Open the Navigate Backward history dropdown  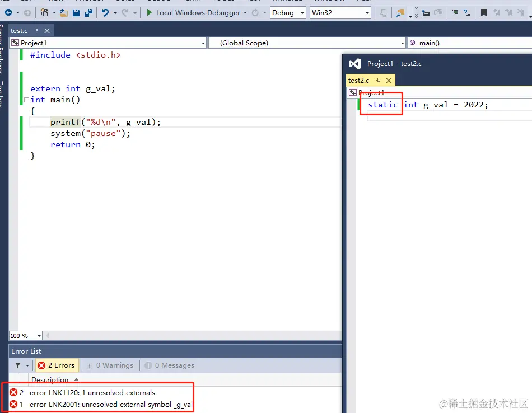point(18,13)
